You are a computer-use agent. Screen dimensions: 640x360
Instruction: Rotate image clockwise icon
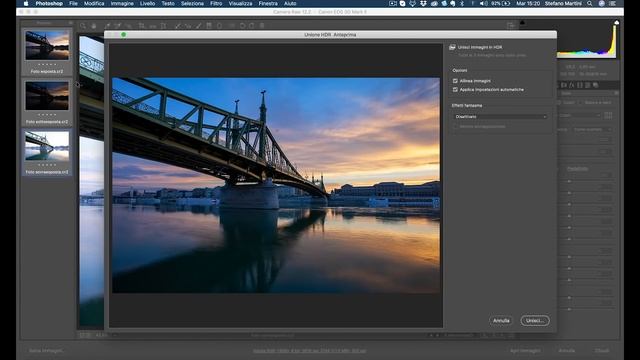[251, 26]
